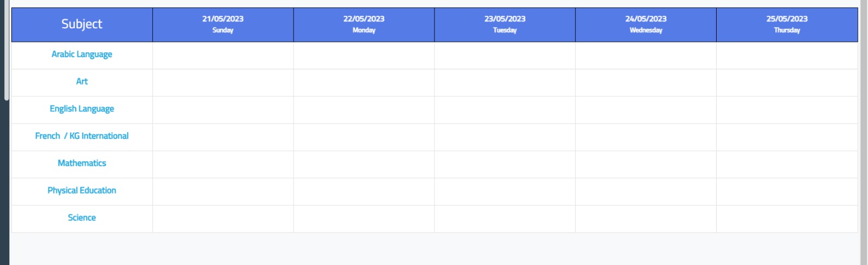Click the Art subject link
The height and width of the screenshot is (265, 868).
(x=82, y=81)
